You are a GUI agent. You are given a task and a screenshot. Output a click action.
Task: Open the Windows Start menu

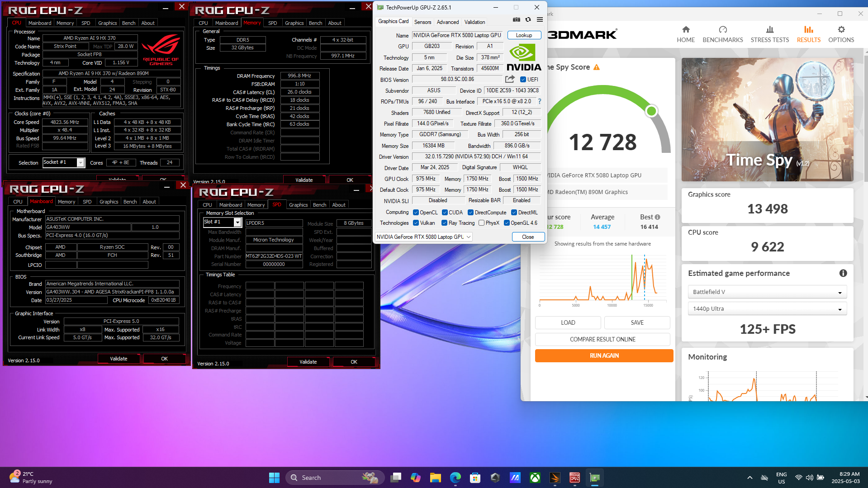(274, 478)
